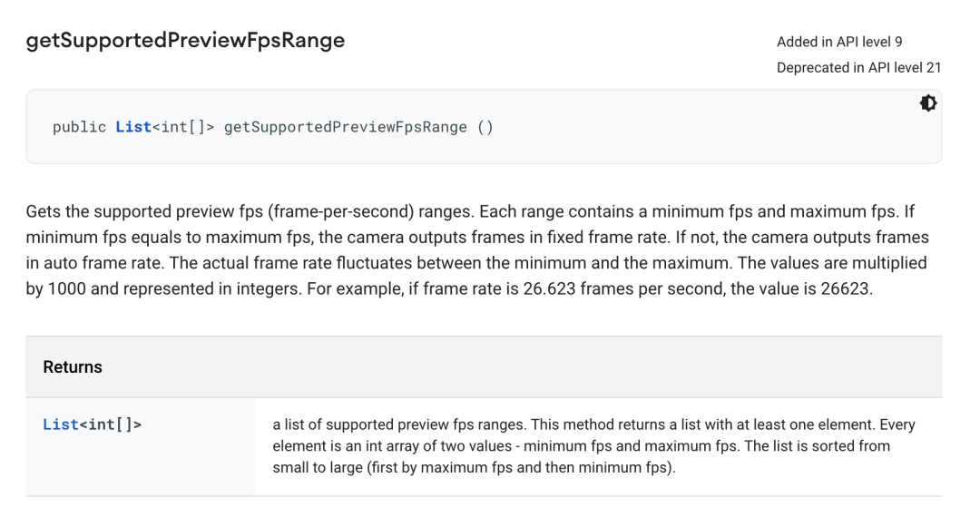Screen dimensions: 980x517
Task: Click "auto frame rate" phrase in paragraph
Action: tap(93, 265)
